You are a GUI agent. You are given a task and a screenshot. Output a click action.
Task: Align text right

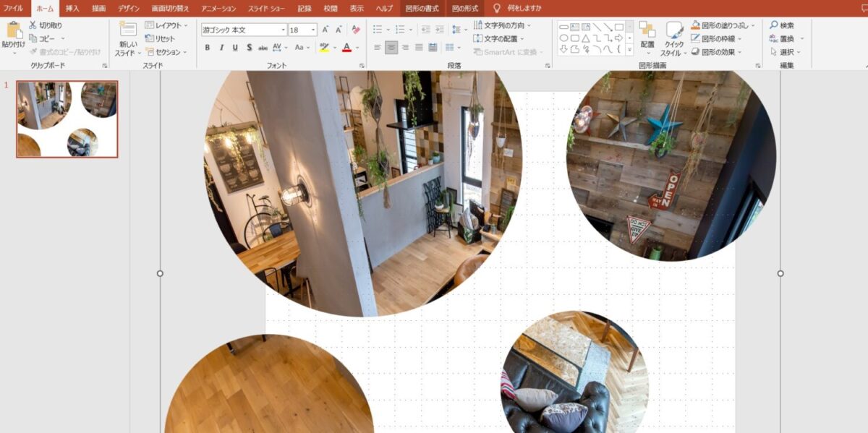pos(405,48)
